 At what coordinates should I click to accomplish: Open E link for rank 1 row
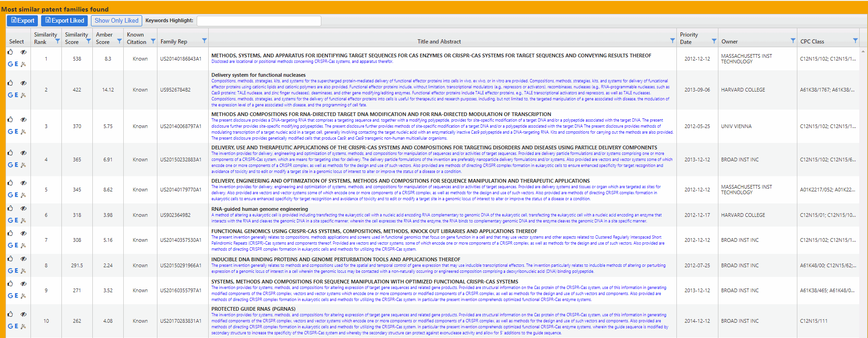[x=16, y=64]
